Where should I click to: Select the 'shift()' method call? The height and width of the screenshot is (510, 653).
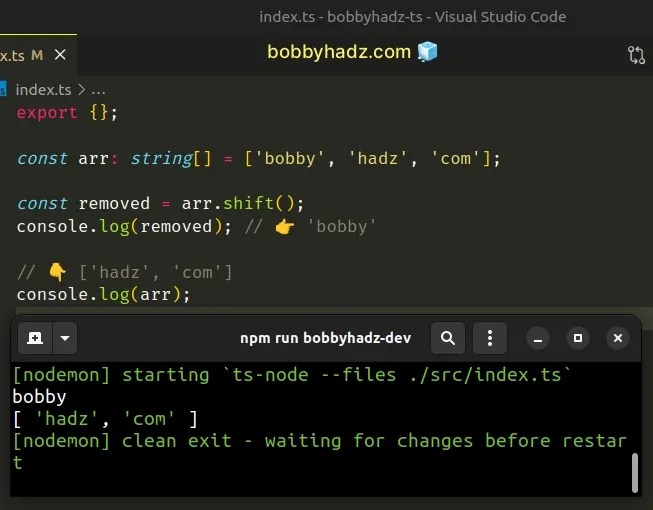(x=259, y=204)
